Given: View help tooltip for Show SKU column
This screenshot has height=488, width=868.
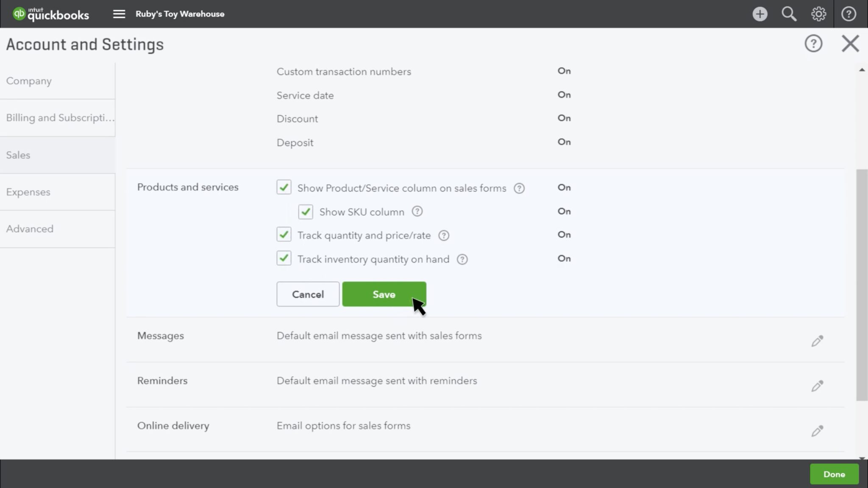Looking at the screenshot, I should tap(417, 211).
